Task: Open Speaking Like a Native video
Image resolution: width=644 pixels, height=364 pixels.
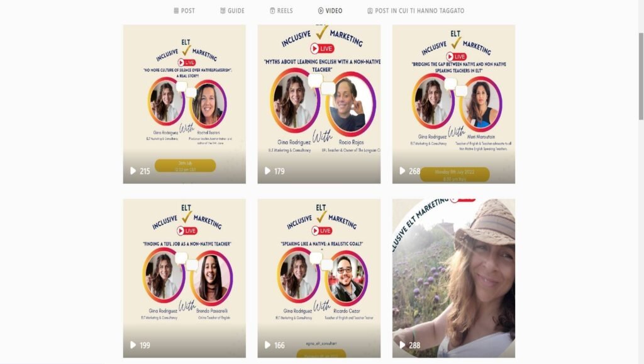Action: (319, 278)
